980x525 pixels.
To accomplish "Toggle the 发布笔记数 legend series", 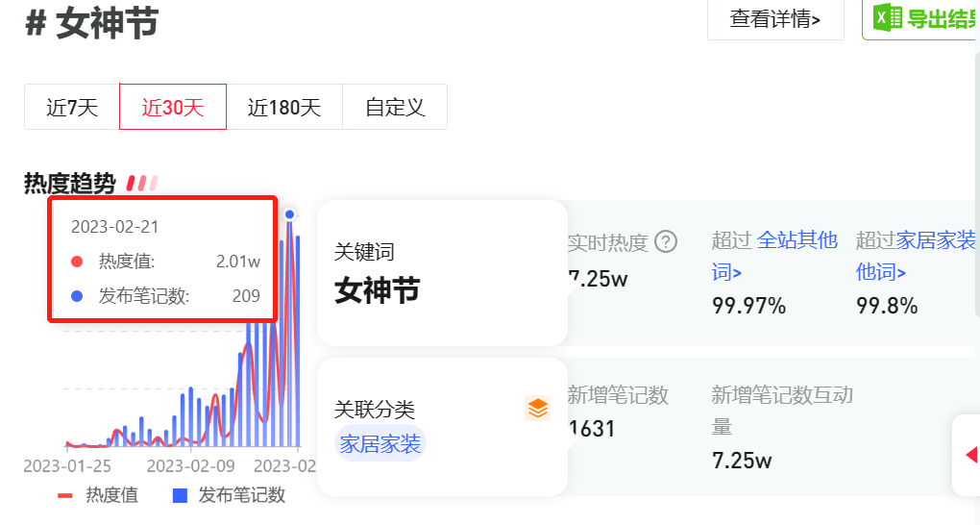I will coord(229,495).
